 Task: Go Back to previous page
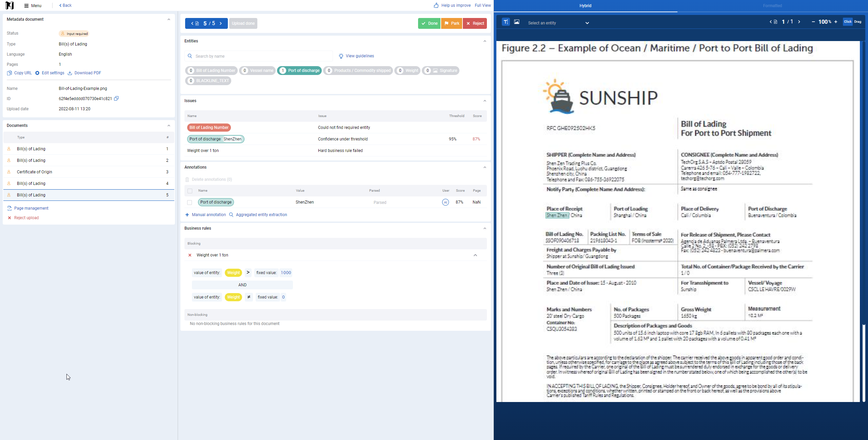click(65, 5)
